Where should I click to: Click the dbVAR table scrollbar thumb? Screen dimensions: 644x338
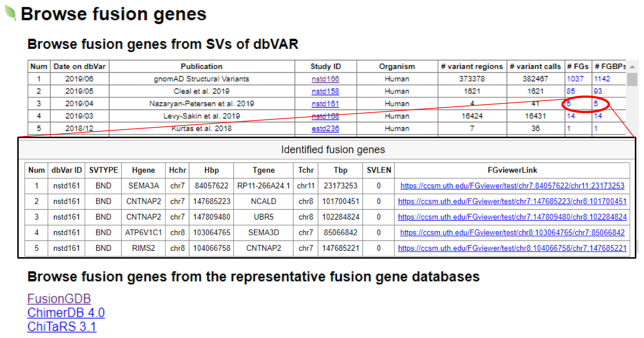(632, 79)
